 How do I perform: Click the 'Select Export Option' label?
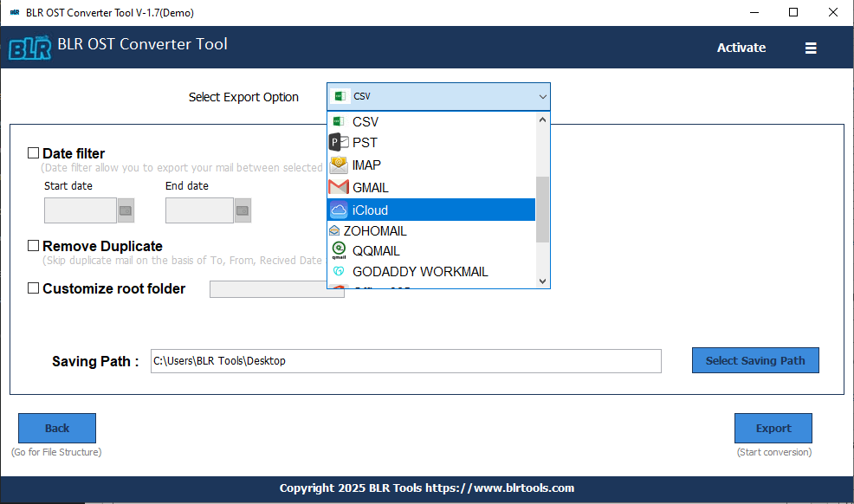(243, 97)
